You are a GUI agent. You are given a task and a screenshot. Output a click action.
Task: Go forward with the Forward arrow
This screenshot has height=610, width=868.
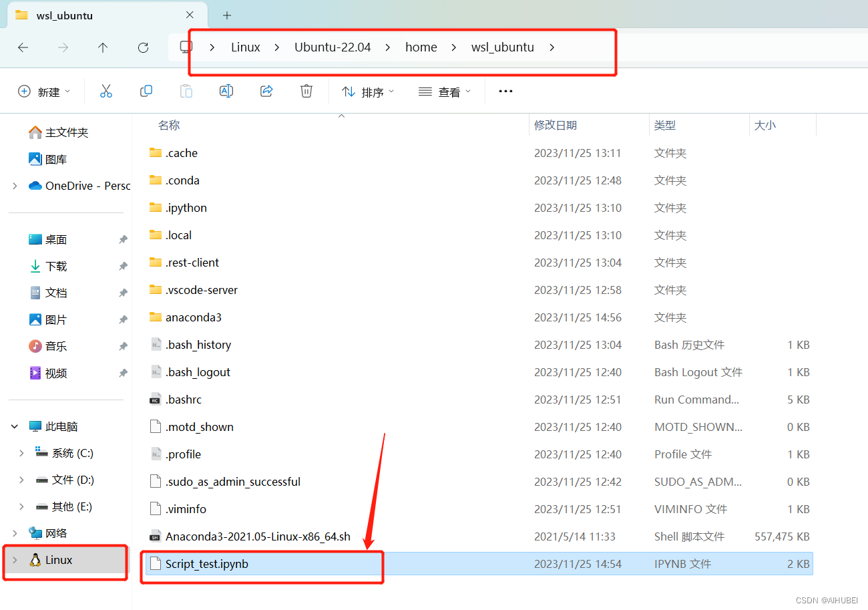tap(63, 47)
